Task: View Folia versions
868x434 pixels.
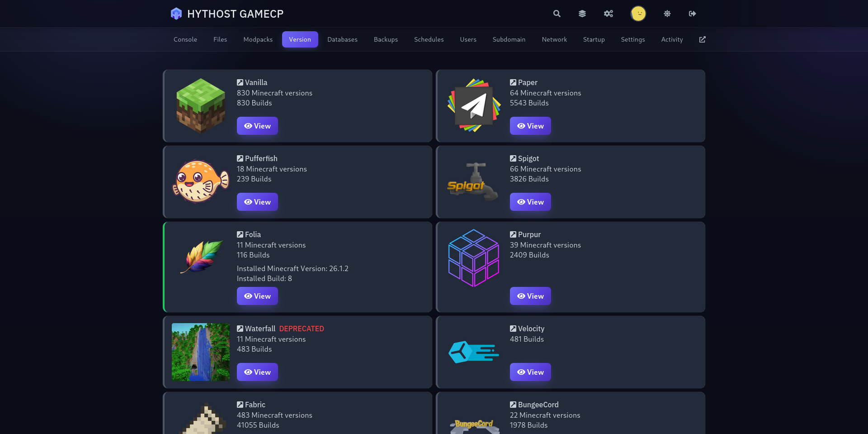Action: [x=257, y=296]
